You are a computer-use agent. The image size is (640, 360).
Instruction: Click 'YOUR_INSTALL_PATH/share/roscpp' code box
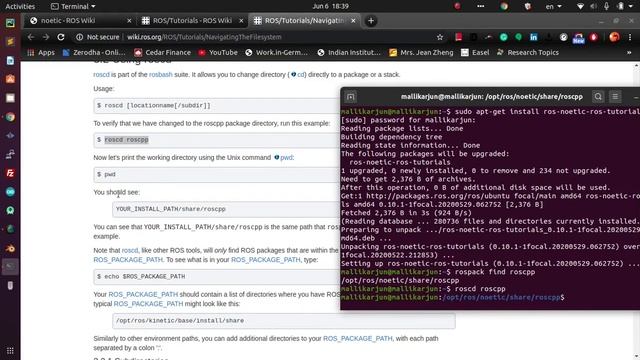(226, 209)
